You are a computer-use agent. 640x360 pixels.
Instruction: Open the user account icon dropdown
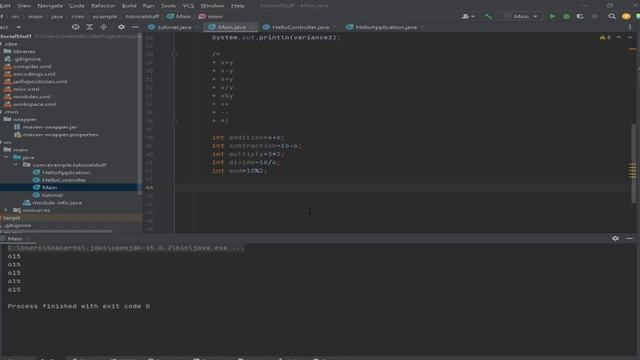468,16
